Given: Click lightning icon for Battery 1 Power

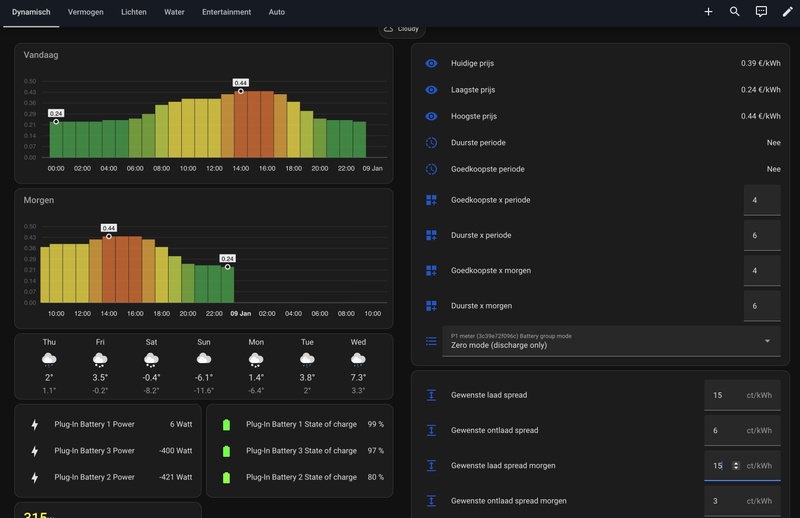Looking at the screenshot, I should click(x=35, y=424).
